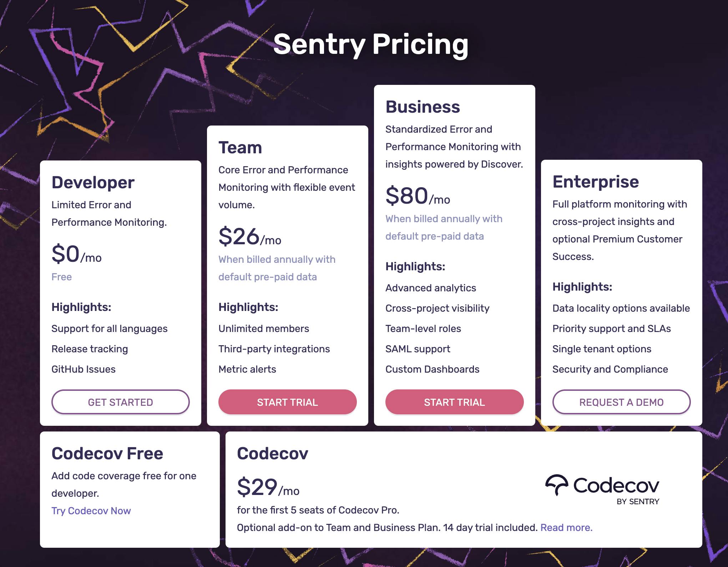The width and height of the screenshot is (728, 567).
Task: Follow the Read more link
Action: point(566,527)
